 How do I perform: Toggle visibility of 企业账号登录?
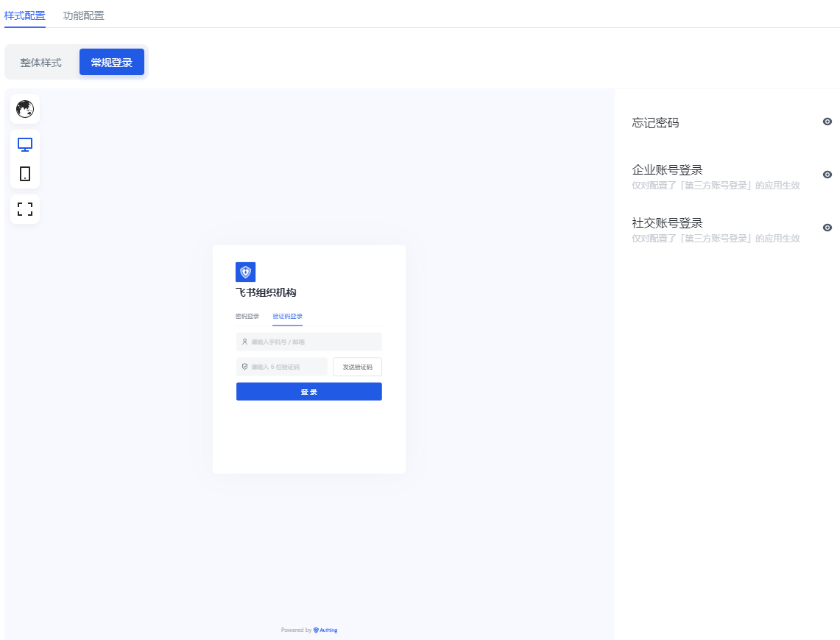(x=827, y=175)
